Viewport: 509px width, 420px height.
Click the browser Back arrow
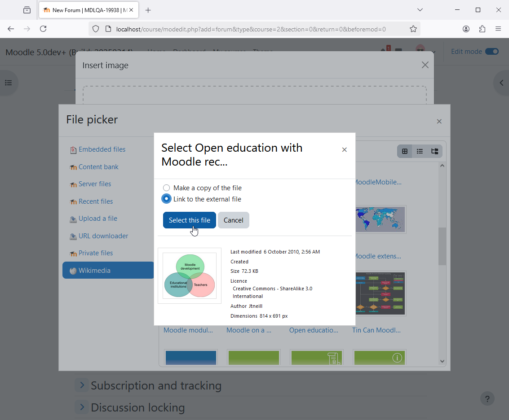(x=11, y=29)
